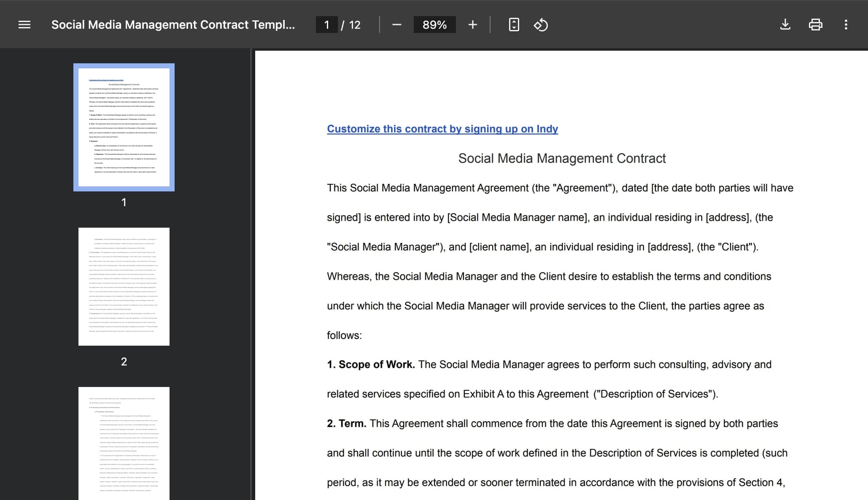Open the Customize this contract Indy link
Screen dimensions: 868x500
pyautogui.click(x=442, y=129)
